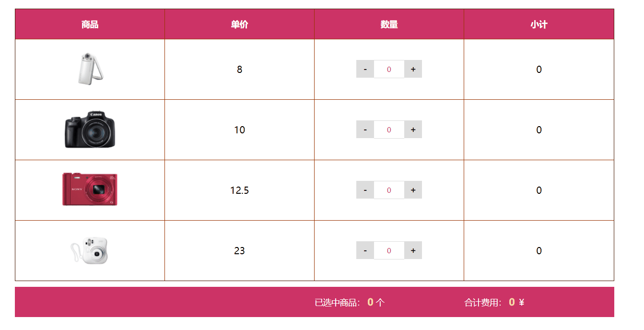This screenshot has height=330, width=644.
Task: Focus quantity input in Canon camera row
Action: 389,130
